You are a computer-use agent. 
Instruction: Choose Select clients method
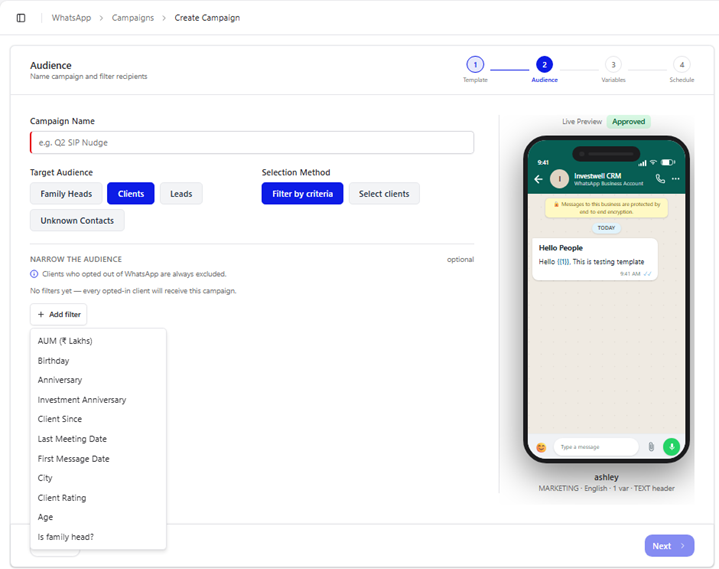click(x=384, y=193)
